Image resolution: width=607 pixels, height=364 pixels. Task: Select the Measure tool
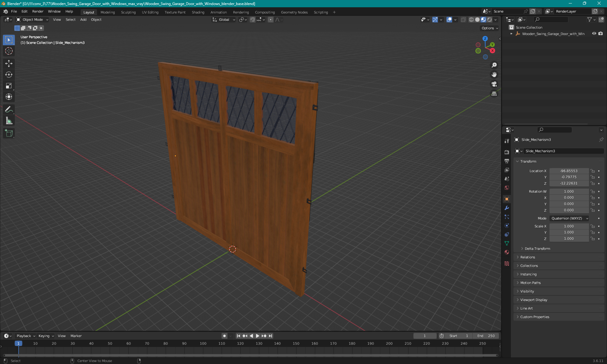(x=9, y=120)
